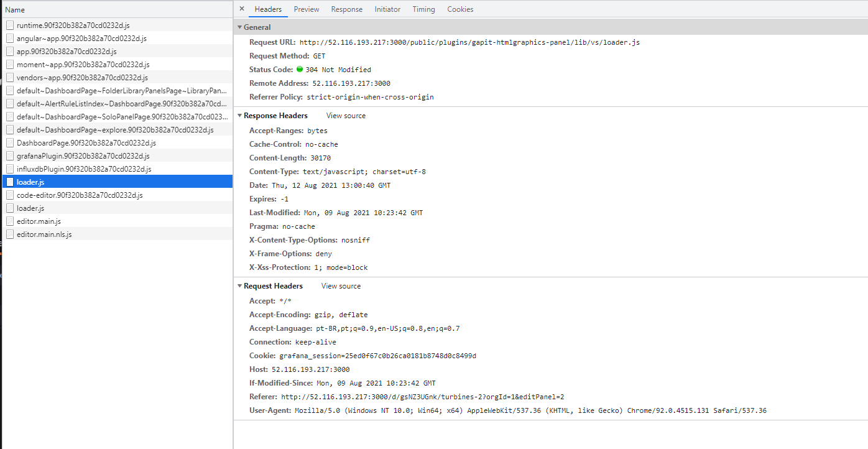The image size is (868, 449).
Task: Switch to the Preview tab
Action: point(307,9)
